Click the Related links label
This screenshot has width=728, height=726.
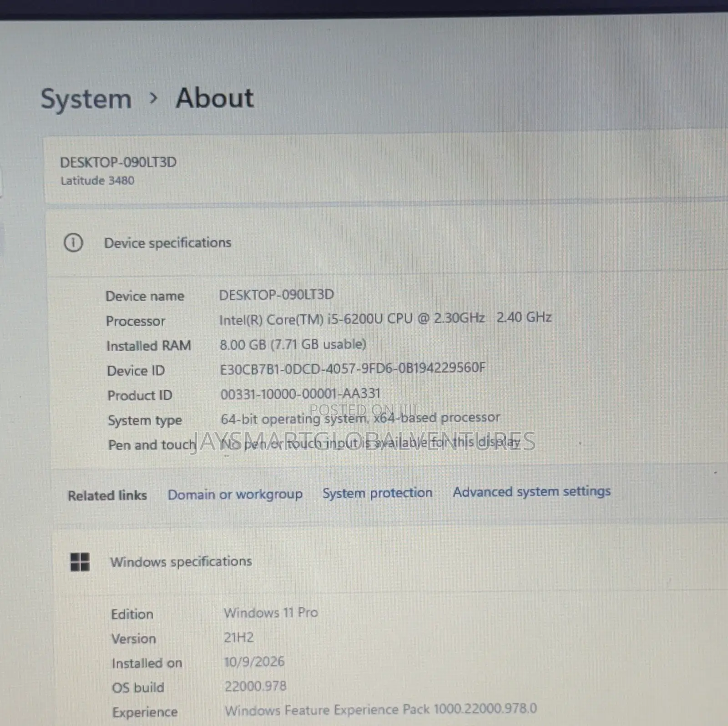click(107, 495)
